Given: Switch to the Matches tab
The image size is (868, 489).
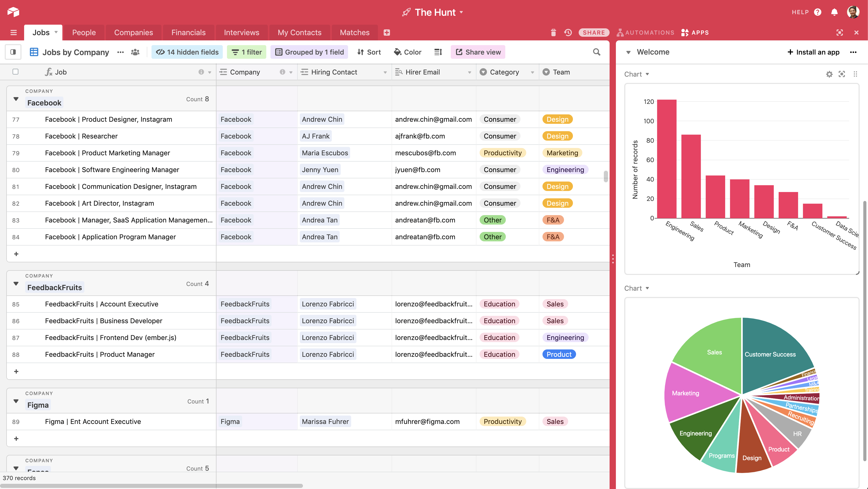Looking at the screenshot, I should pos(355,33).
